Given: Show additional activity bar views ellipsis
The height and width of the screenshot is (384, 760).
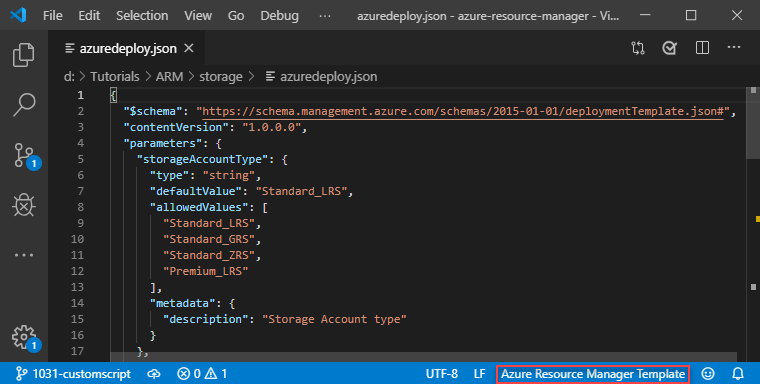Looking at the screenshot, I should [24, 255].
